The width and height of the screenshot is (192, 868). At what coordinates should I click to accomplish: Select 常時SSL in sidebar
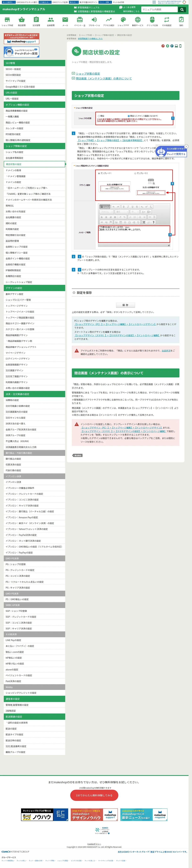34,206
